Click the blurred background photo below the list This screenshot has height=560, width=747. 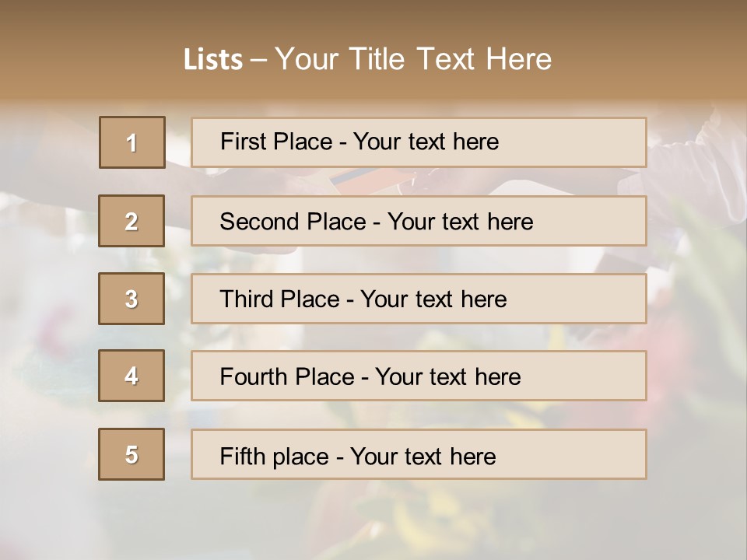(373, 520)
